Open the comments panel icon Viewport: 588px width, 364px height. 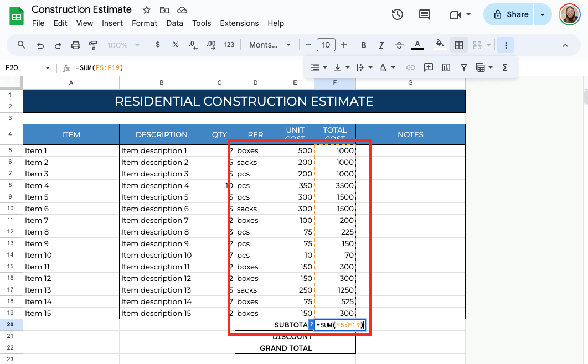point(425,15)
